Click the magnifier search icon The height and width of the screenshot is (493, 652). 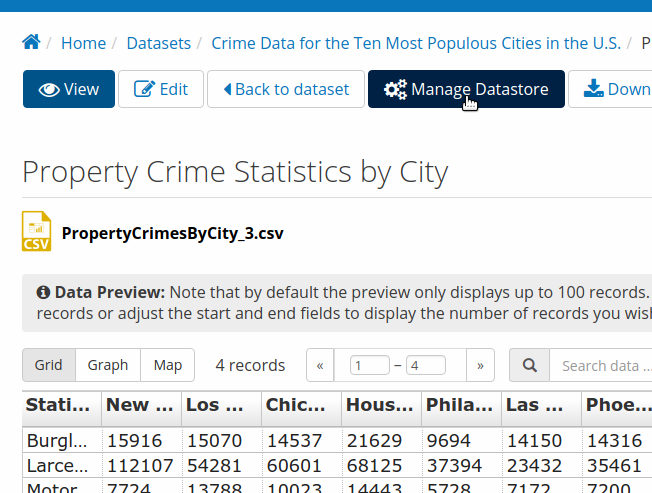[x=529, y=365]
